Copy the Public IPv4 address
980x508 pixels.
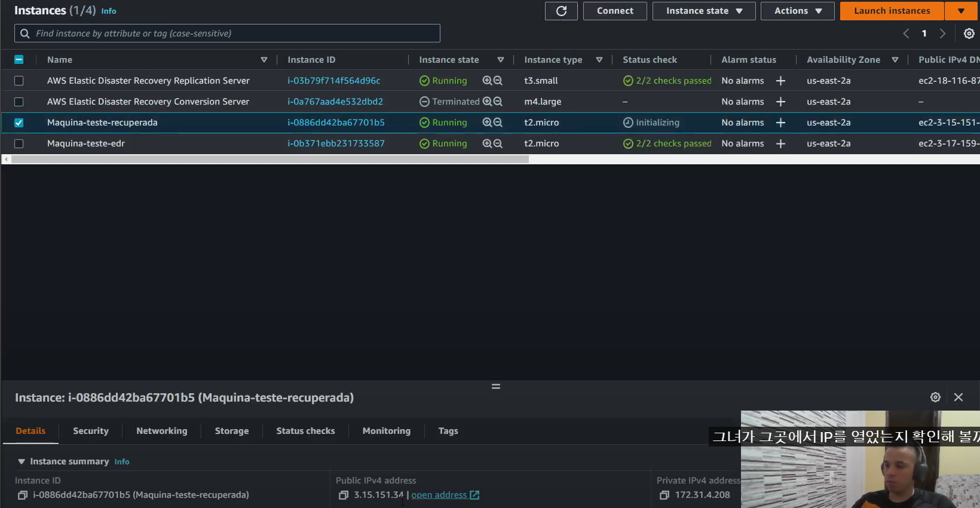(x=344, y=495)
